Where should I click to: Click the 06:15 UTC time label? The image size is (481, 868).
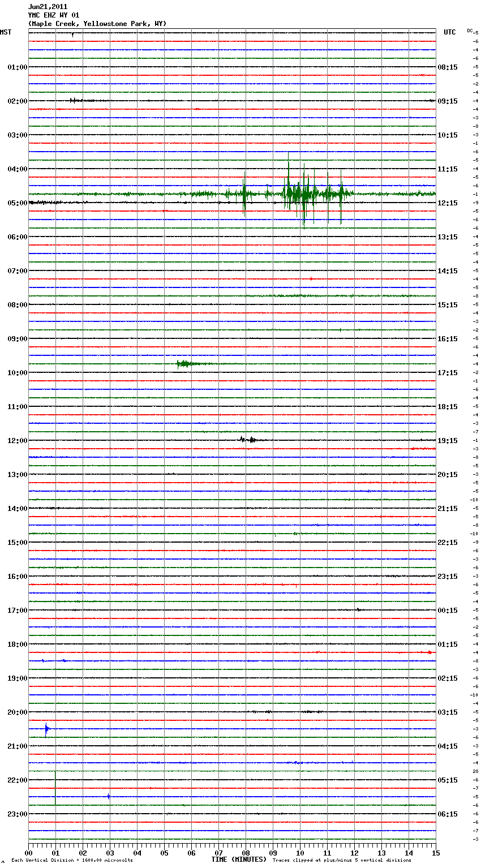pyautogui.click(x=448, y=814)
